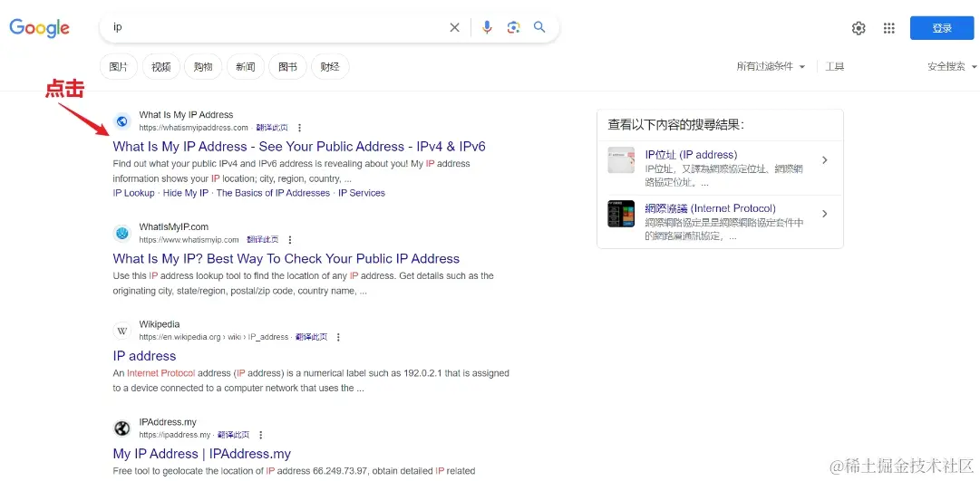The width and height of the screenshot is (980, 481).
Task: Open the IP Lookup sitelink
Action: click(x=134, y=193)
